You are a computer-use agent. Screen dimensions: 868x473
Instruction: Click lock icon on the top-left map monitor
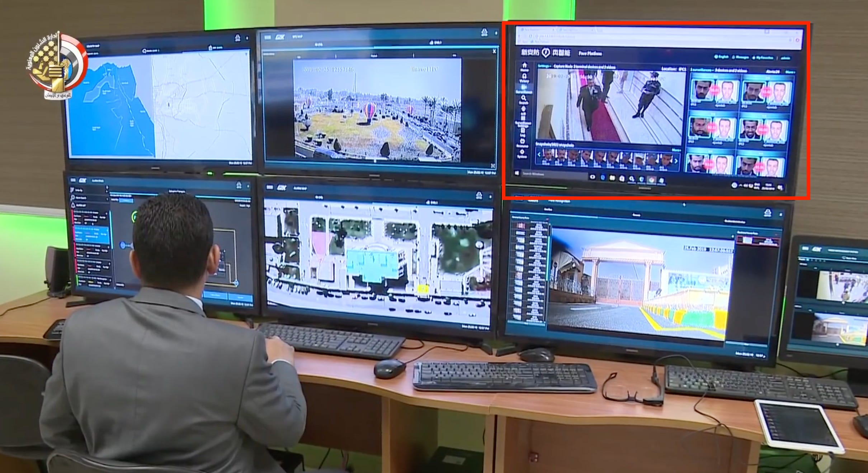pos(237,38)
